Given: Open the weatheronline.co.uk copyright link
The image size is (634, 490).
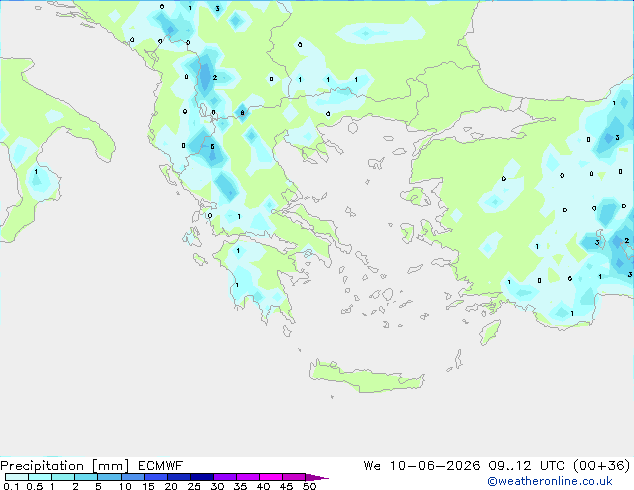Looking at the screenshot, I should (550, 481).
